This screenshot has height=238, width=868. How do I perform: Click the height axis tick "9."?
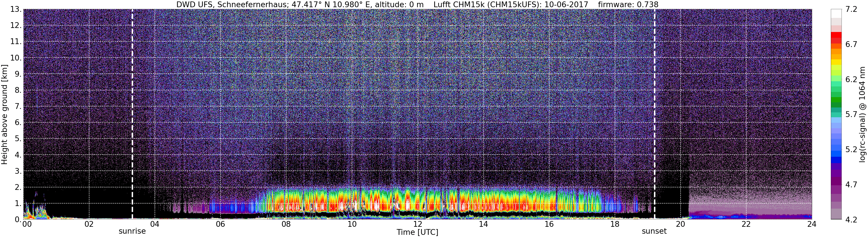tap(18, 74)
